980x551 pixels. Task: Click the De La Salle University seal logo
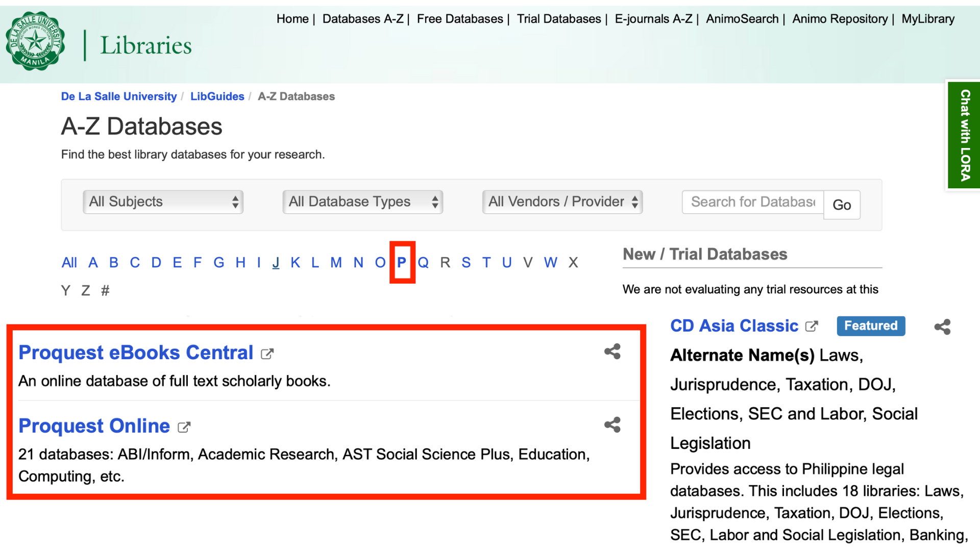(x=35, y=41)
